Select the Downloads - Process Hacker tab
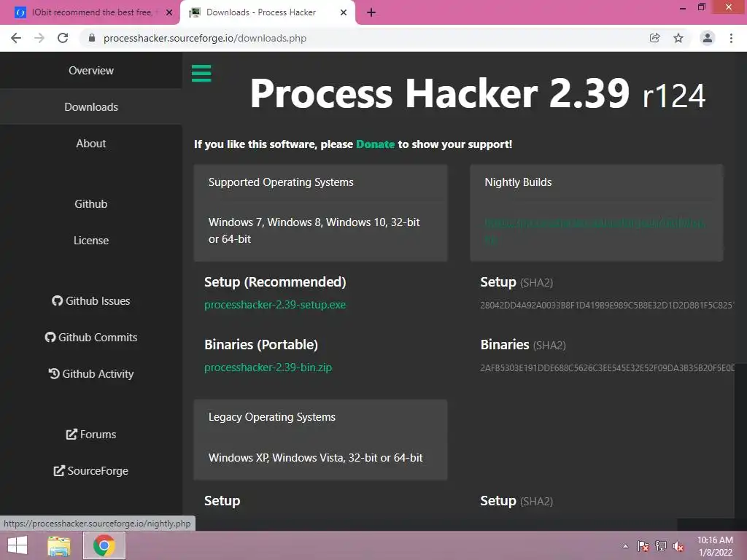This screenshot has height=560, width=747. pos(267,12)
